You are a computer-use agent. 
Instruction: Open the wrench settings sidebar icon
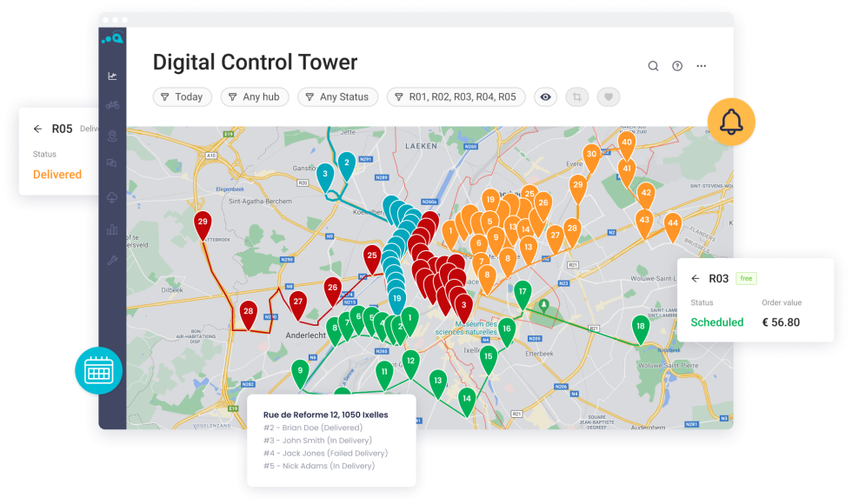point(112,261)
